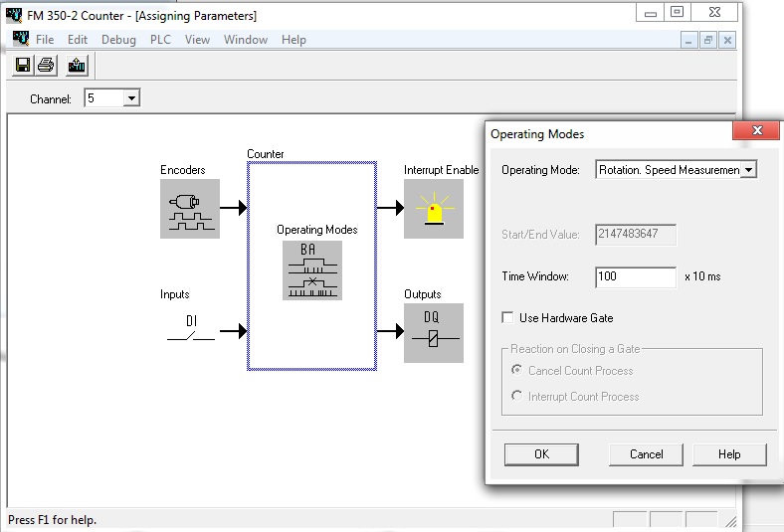Minimize the inner Assigning Parameters window
The image size is (784, 532).
click(688, 40)
